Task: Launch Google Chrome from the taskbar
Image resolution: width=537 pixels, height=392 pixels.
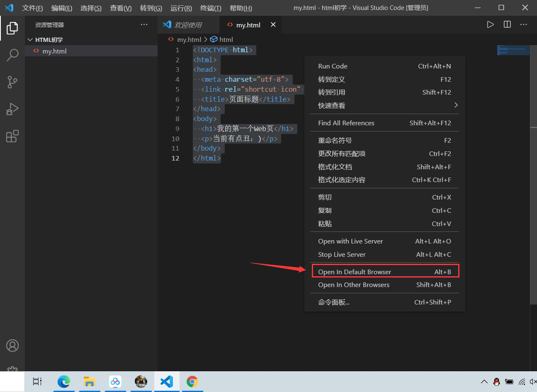Action: coord(192,381)
